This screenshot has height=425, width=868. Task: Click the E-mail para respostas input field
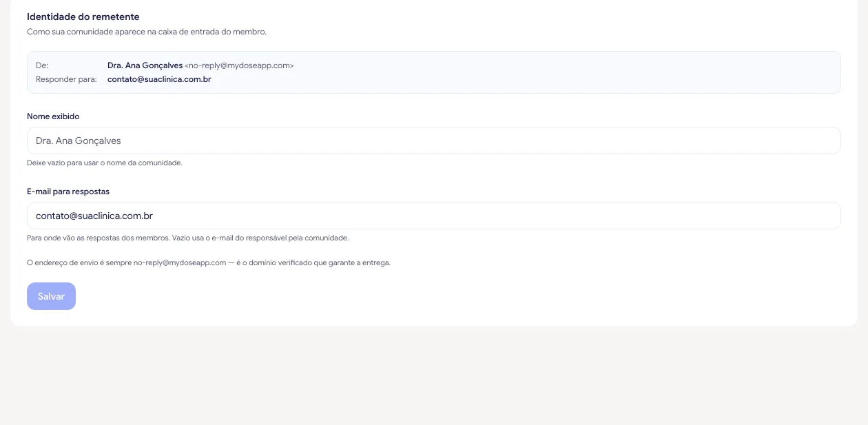click(x=433, y=216)
